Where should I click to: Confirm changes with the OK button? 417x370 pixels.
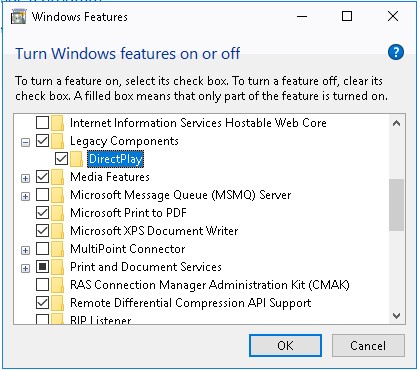(285, 346)
